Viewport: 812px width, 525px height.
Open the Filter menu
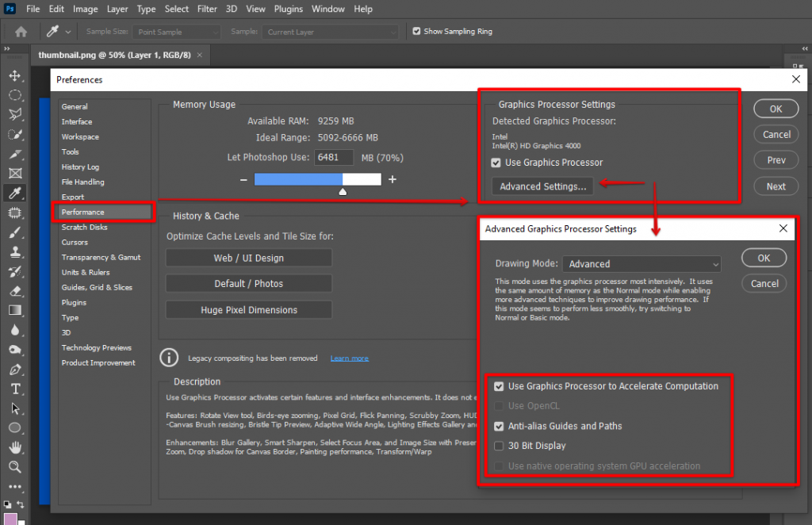[207, 9]
